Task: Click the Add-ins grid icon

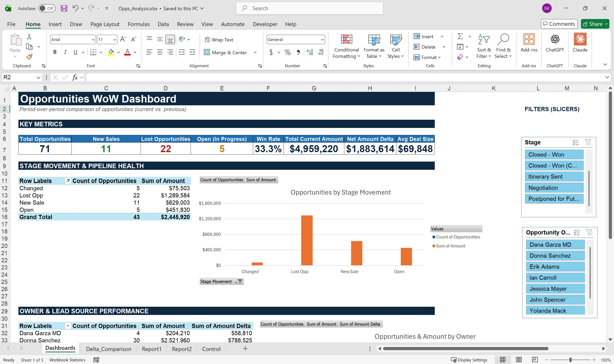Action: [x=529, y=39]
